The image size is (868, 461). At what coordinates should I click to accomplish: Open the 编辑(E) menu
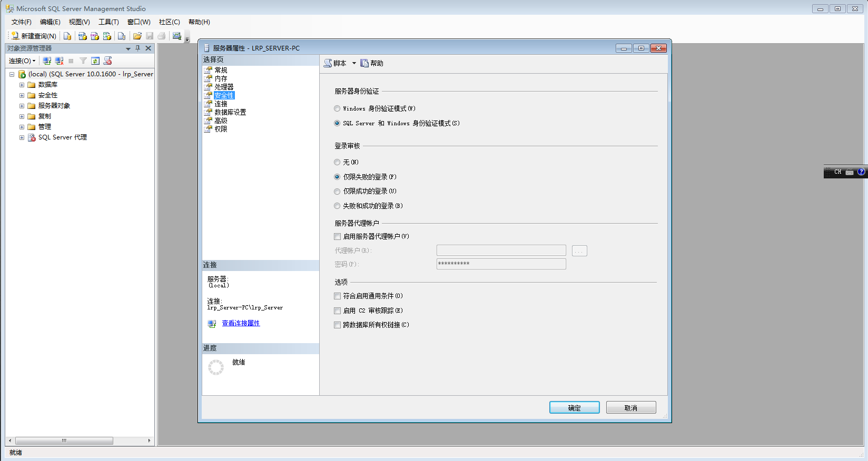click(x=50, y=22)
